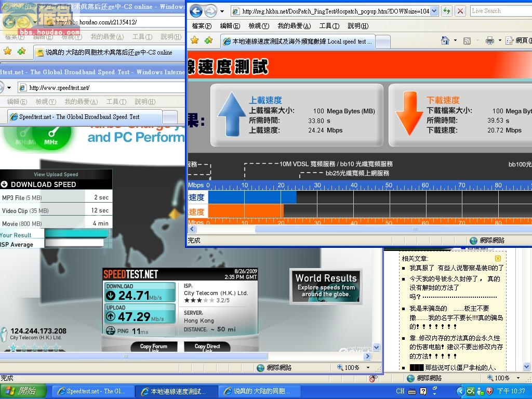Open 檔案(F) menu in HKBN window
Image resolution: width=532 pixels, height=399 pixels.
tap(202, 26)
